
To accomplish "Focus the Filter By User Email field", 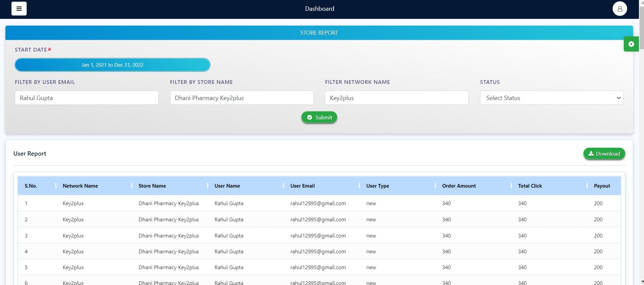I will coord(87,98).
